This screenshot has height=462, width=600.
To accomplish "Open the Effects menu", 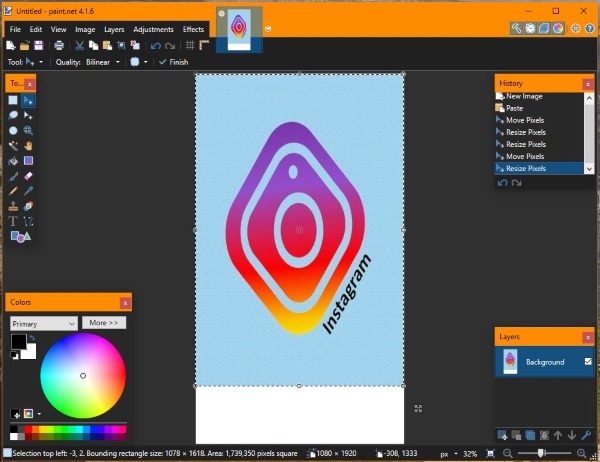I will [x=193, y=29].
